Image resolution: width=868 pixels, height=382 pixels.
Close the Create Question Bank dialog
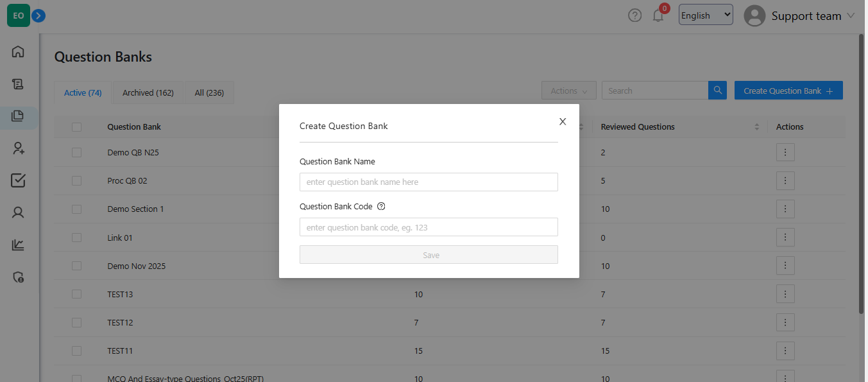[x=563, y=121]
